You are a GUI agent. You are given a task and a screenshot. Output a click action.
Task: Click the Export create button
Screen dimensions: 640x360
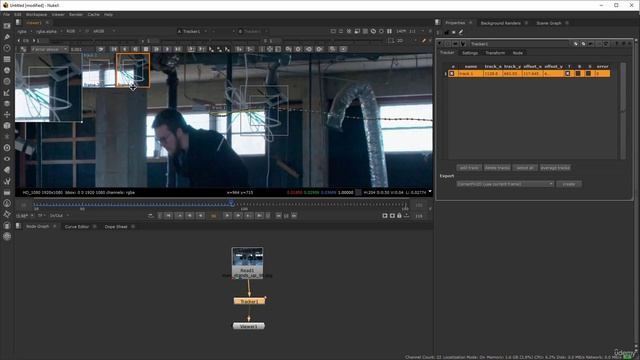569,184
